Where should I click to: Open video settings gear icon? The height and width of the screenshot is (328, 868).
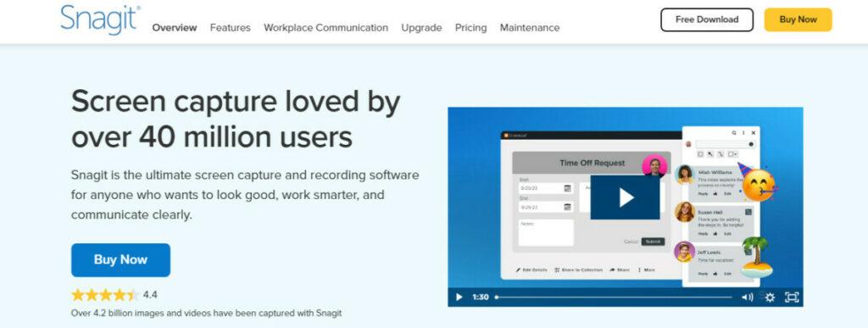770,297
